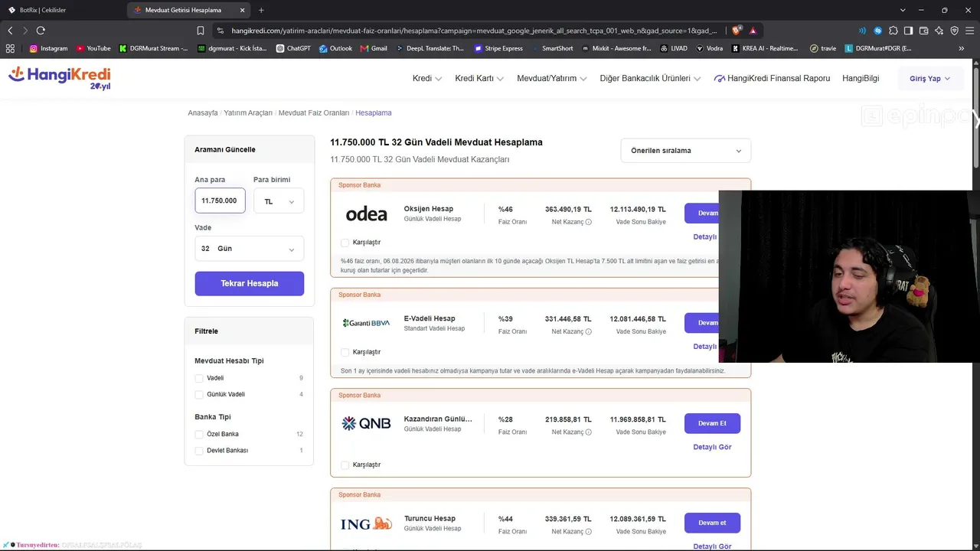This screenshot has height=551, width=980.
Task: Open the Brave Shields lion icon
Action: tap(737, 31)
